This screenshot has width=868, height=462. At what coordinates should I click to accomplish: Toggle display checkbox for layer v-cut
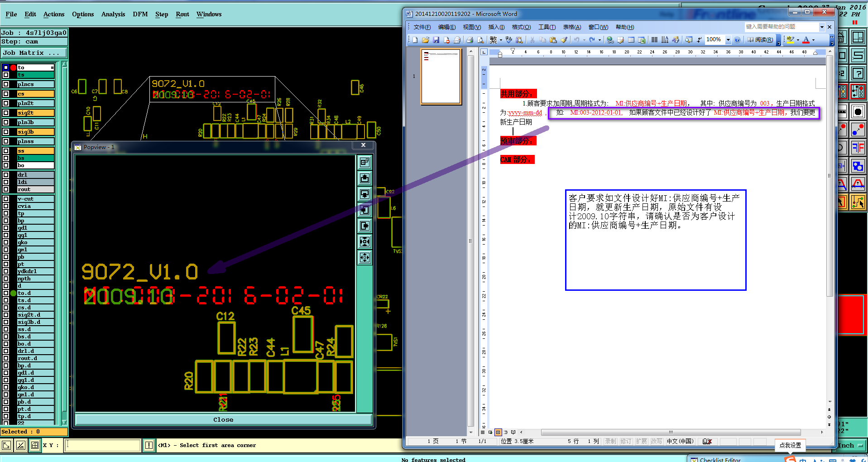click(x=6, y=199)
